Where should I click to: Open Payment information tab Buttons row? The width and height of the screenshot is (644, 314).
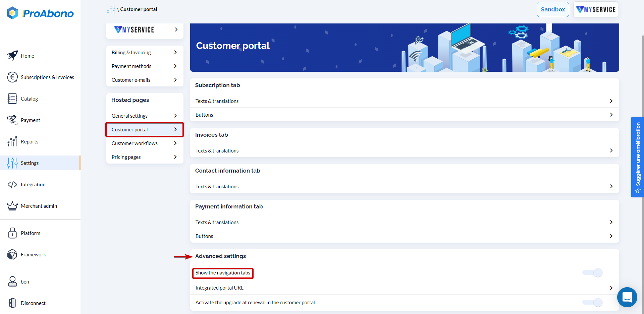tap(405, 236)
